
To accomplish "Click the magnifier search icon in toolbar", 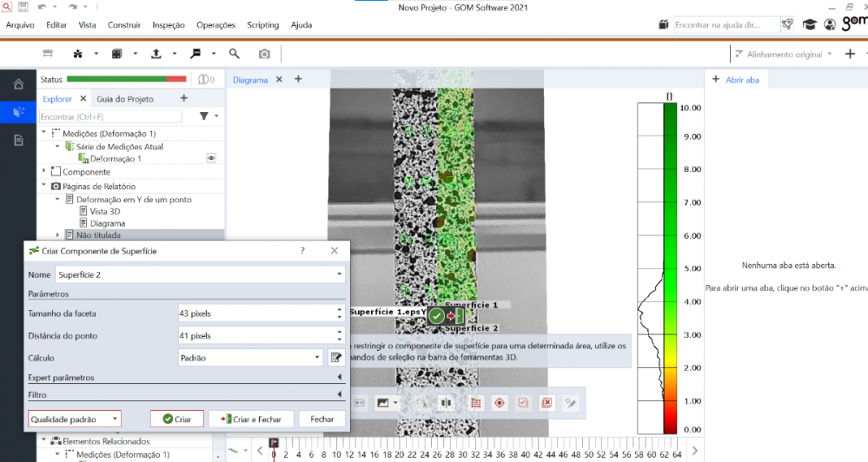I will (235, 54).
